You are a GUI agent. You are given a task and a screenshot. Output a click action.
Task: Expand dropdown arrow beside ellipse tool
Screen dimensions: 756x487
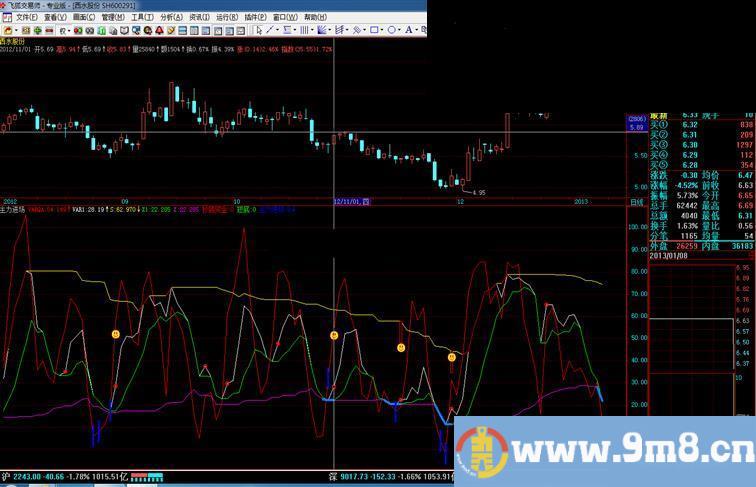coord(399,29)
